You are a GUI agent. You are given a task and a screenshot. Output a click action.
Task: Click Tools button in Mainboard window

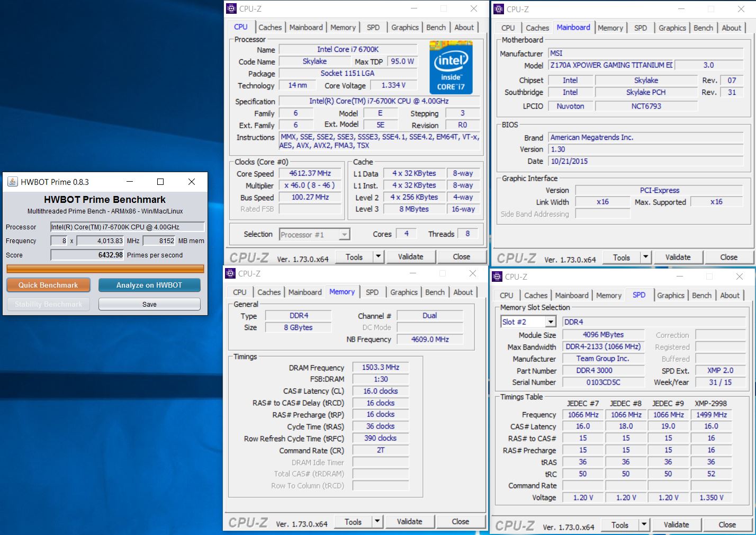[622, 257]
